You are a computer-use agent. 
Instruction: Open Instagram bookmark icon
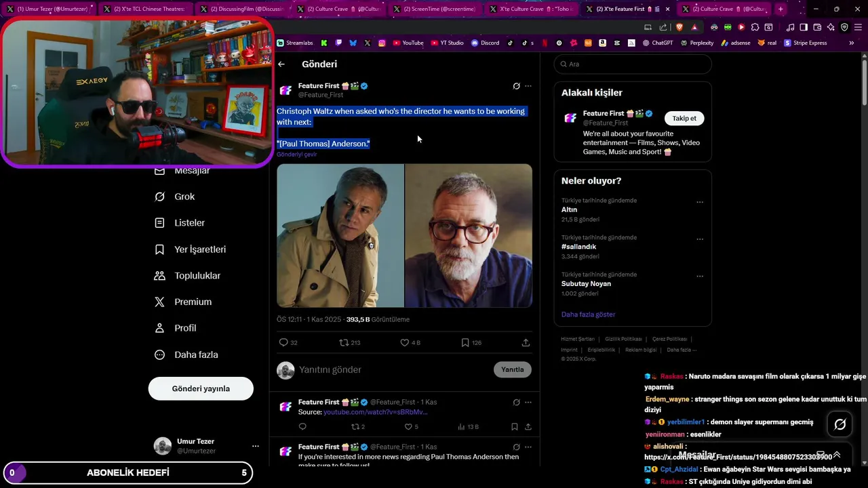tap(382, 43)
